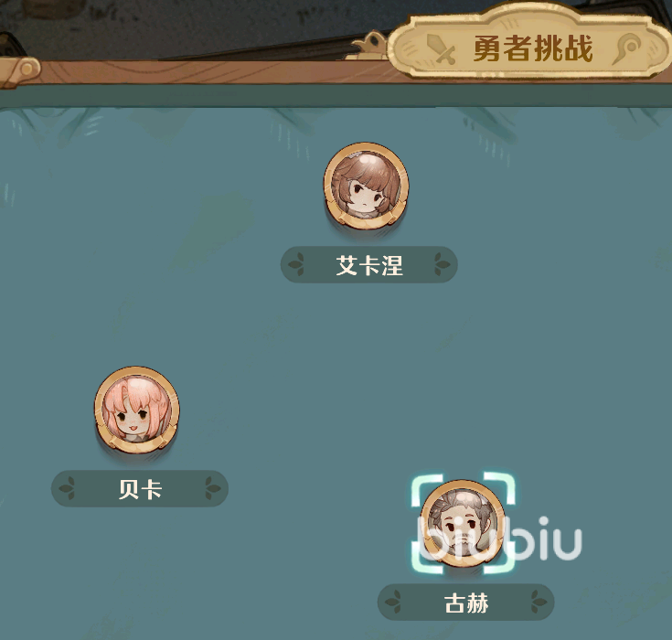Image resolution: width=672 pixels, height=640 pixels.
Task: Click the 古赫 name label
Action: [x=466, y=603]
